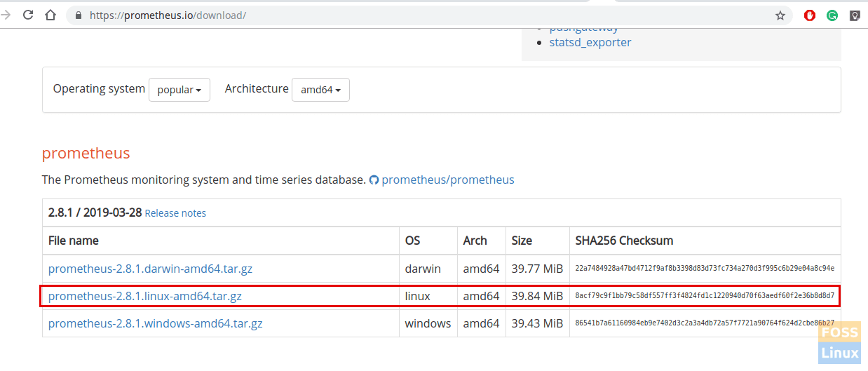The width and height of the screenshot is (868, 371).
Task: Click the 'amd64' cell in the windows row
Action: [481, 323]
